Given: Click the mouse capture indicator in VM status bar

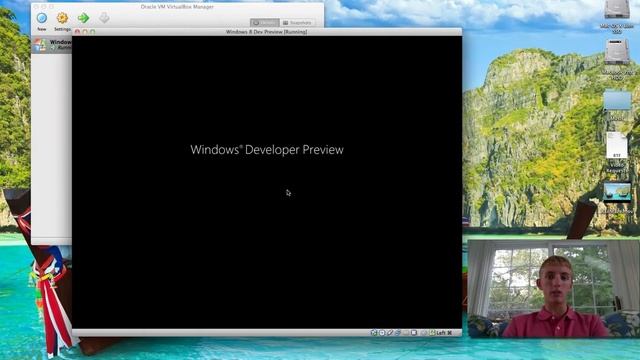Looking at the screenshot, I should tap(424, 333).
